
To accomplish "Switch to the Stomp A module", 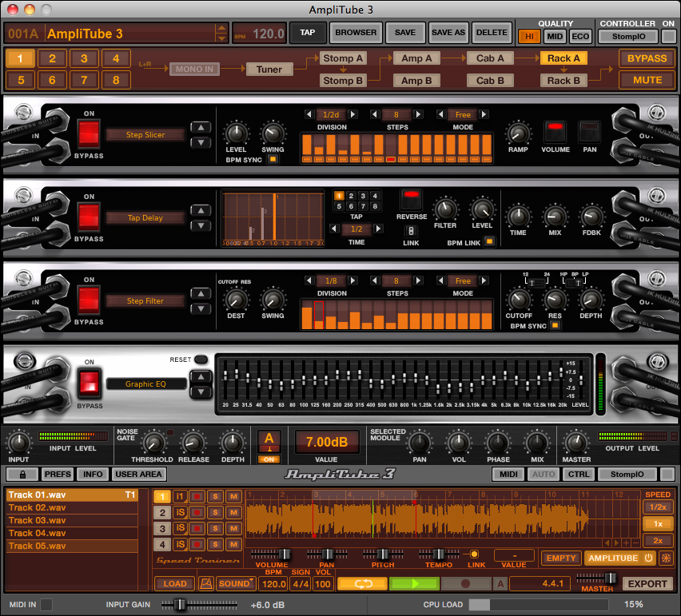I will 343,58.
